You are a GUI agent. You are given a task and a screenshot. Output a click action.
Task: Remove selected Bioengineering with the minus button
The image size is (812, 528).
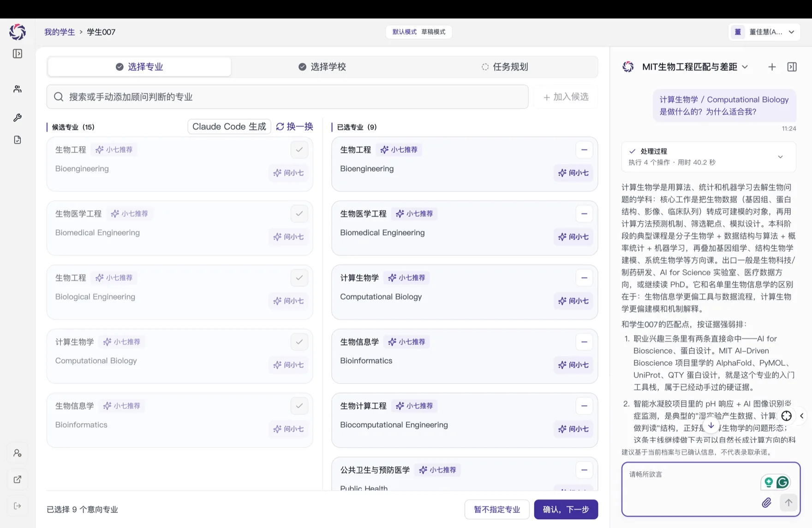click(584, 150)
